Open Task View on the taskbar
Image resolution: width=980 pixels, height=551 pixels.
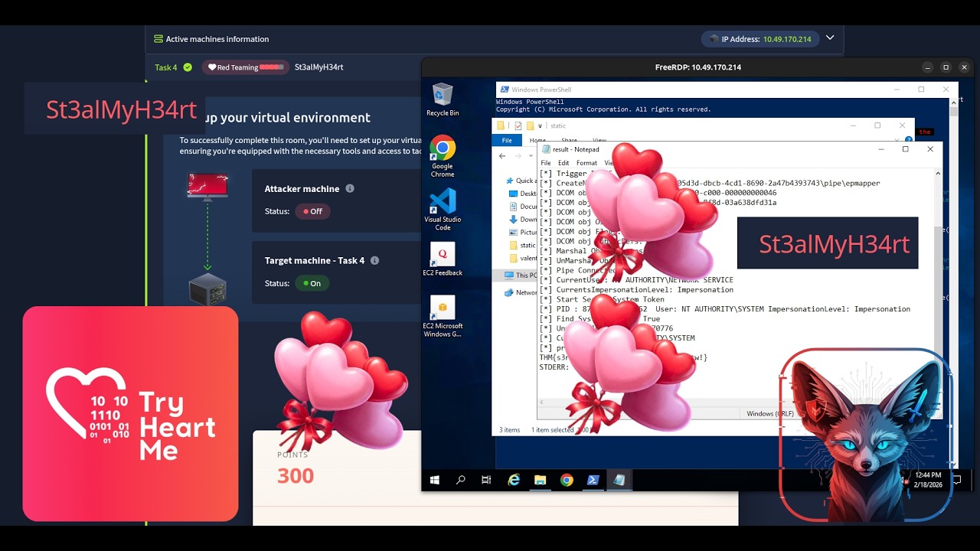(x=486, y=480)
